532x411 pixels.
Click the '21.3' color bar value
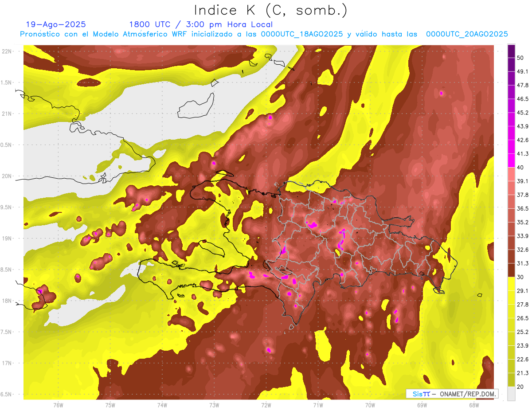tap(523, 373)
